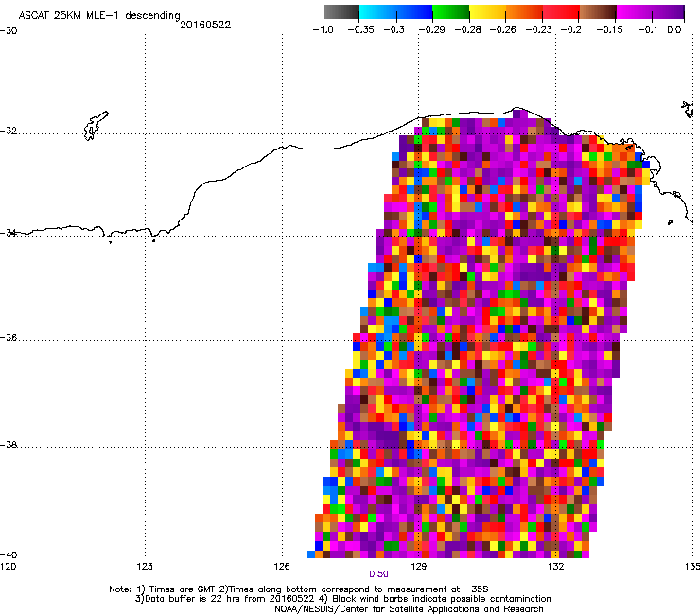
Task: Click the gray segment of the color legend
Action: point(341,11)
